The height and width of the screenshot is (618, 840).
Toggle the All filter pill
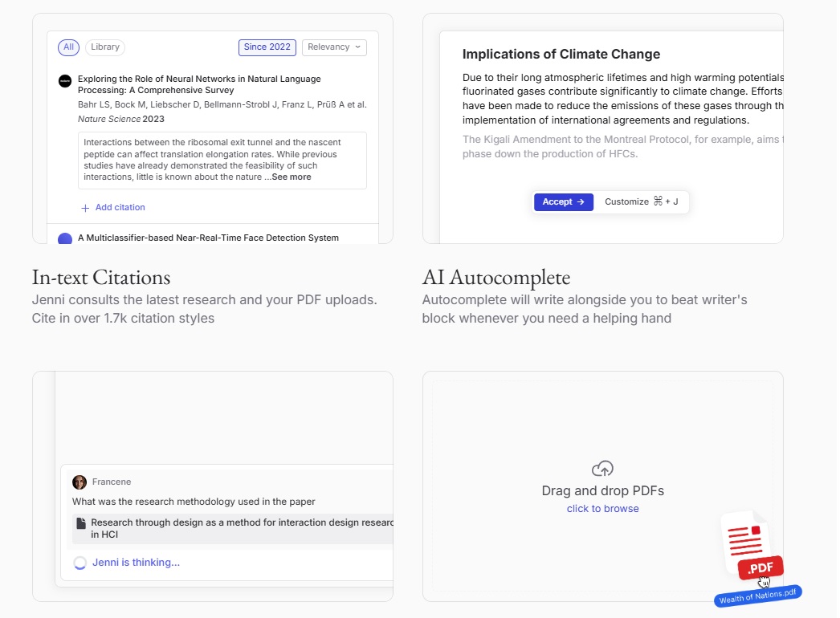coord(68,47)
